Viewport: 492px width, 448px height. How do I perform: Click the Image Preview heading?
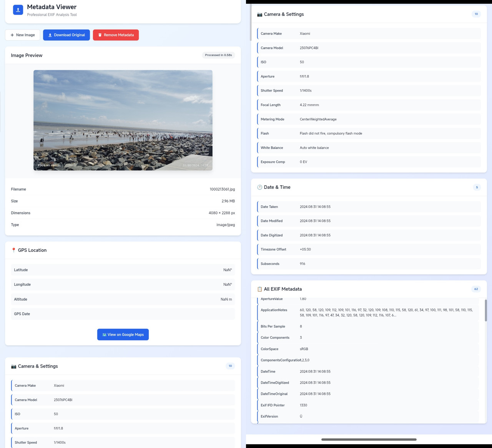[x=27, y=55]
